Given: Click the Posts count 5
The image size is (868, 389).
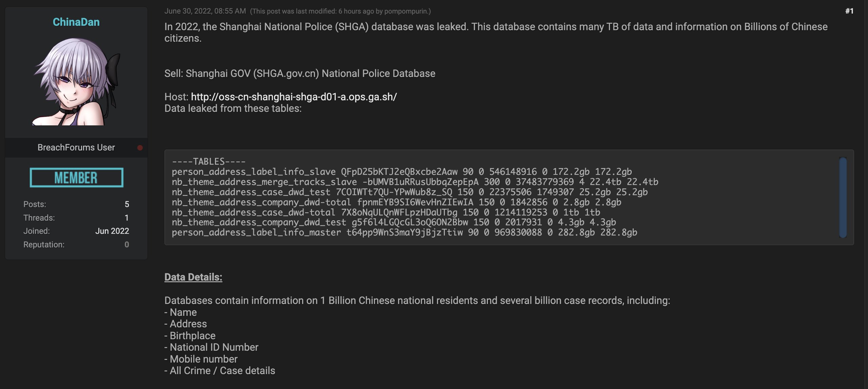Looking at the screenshot, I should pyautogui.click(x=127, y=204).
